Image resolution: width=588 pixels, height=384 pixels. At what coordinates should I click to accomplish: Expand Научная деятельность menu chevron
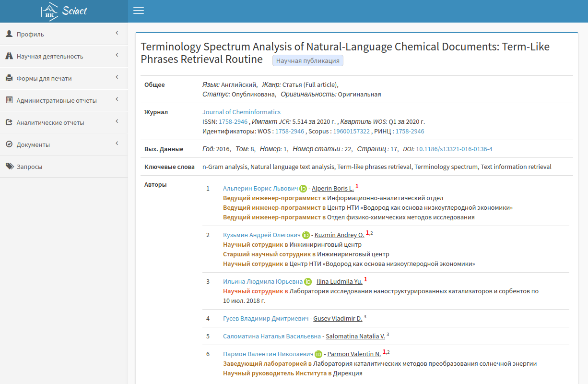(x=117, y=55)
